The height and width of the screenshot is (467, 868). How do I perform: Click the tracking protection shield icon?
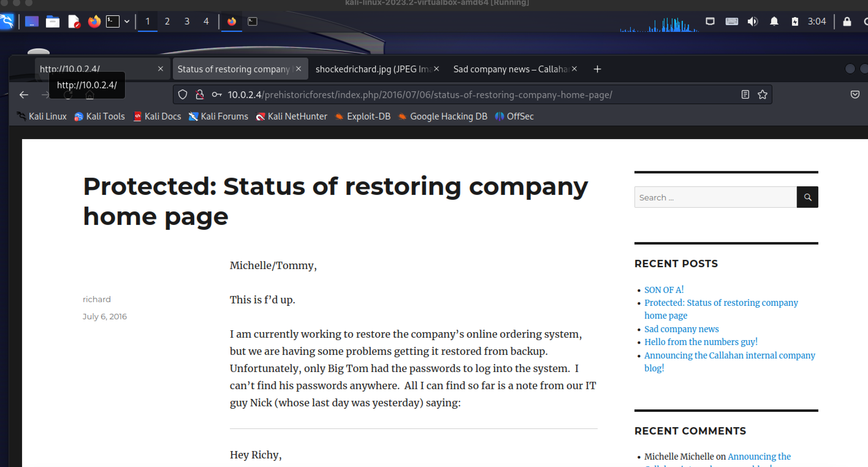tap(183, 95)
